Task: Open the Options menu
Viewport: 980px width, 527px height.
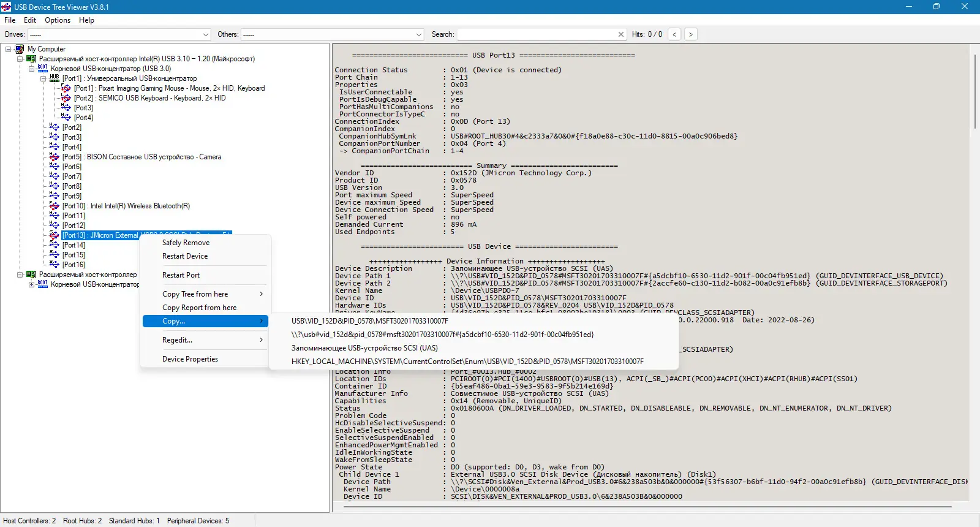Action: click(x=58, y=20)
